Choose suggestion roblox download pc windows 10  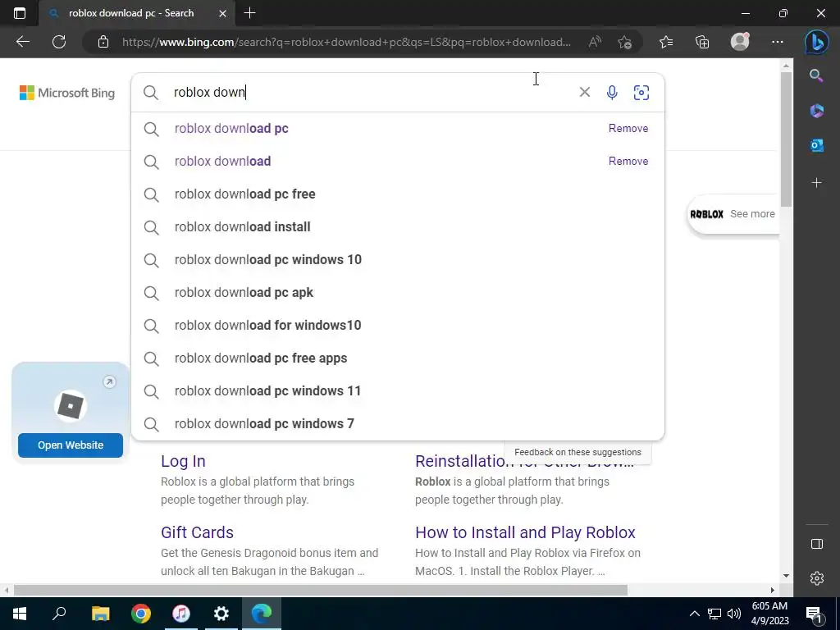tap(398, 260)
